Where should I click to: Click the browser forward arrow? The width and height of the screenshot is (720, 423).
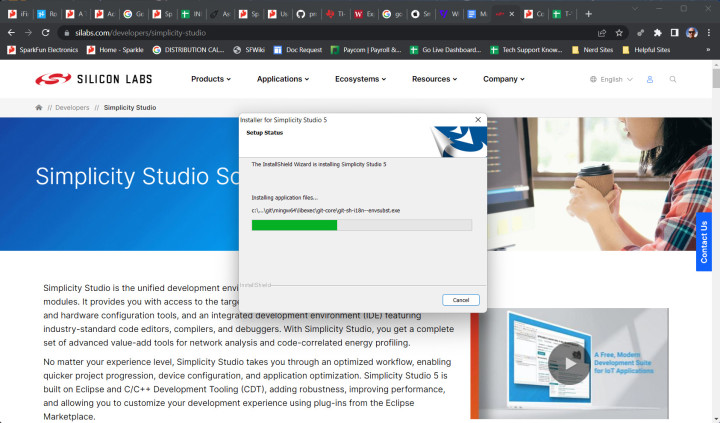click(x=28, y=33)
